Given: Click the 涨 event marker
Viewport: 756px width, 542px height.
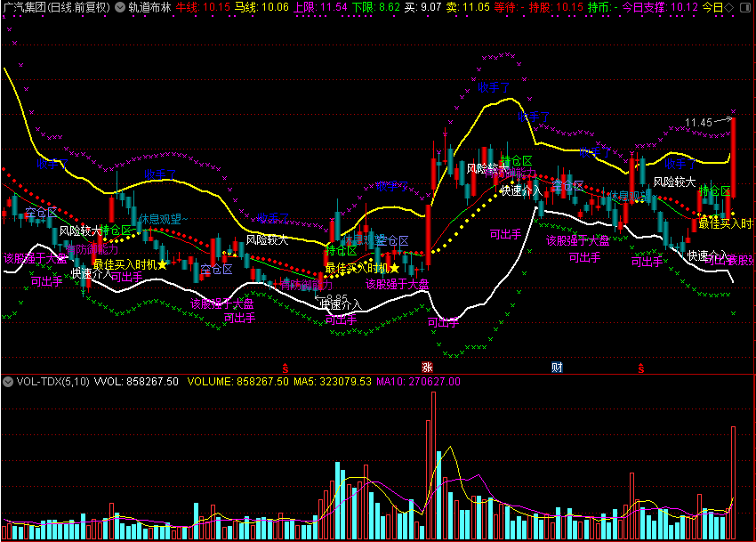Looking at the screenshot, I should point(427,368).
